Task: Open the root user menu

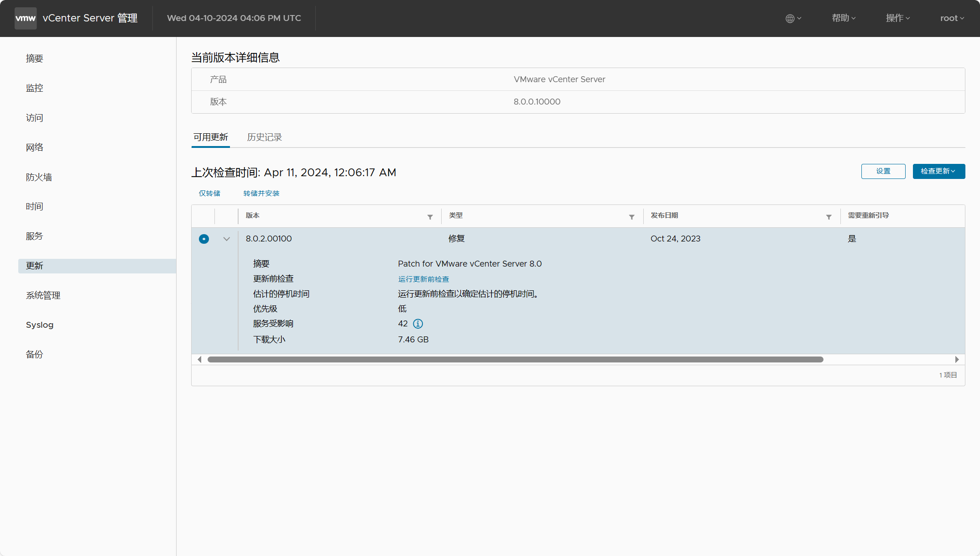Action: pos(952,18)
